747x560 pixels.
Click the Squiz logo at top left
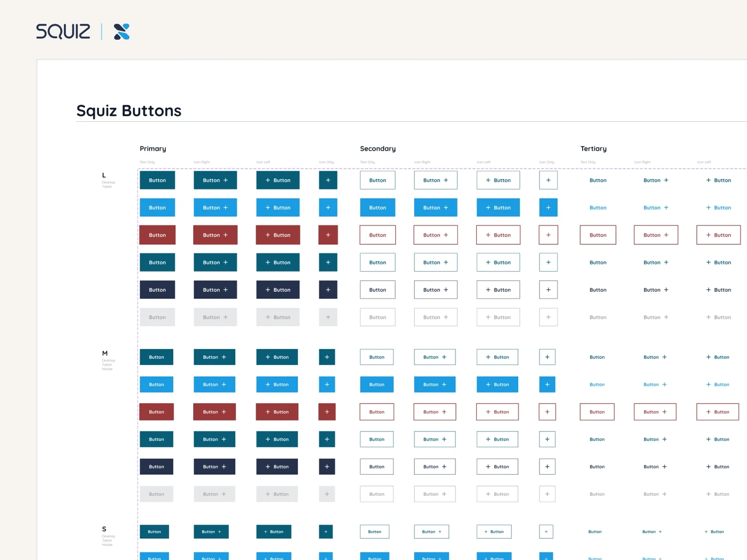[63, 32]
